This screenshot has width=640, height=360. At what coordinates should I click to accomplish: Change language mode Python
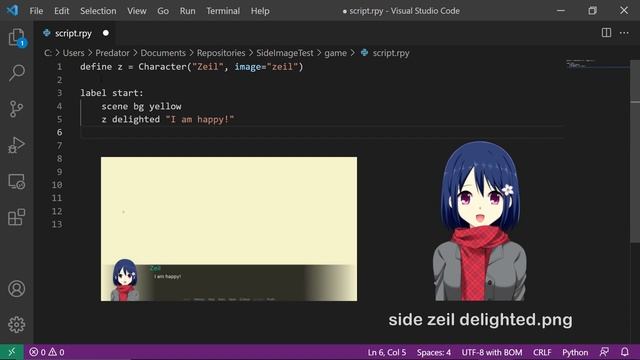tap(575, 352)
